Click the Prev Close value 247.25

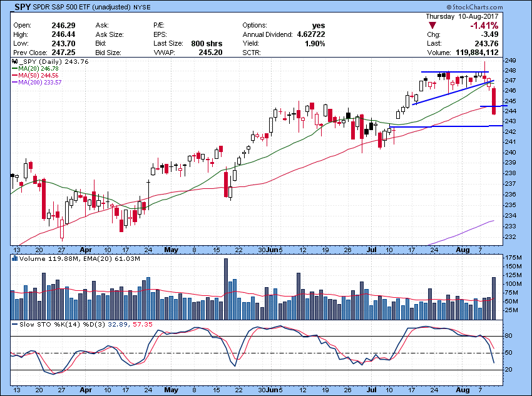coord(63,53)
